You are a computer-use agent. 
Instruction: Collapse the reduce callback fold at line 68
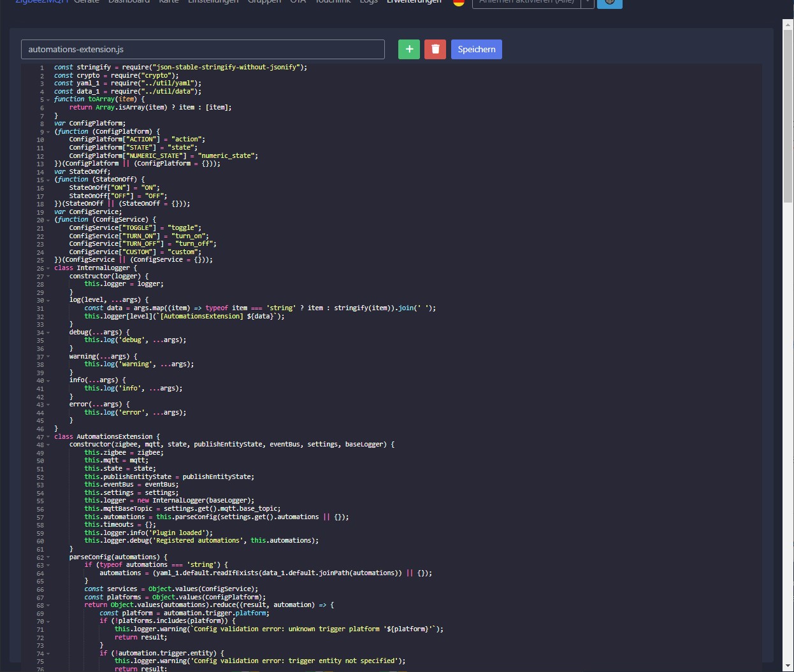48,605
